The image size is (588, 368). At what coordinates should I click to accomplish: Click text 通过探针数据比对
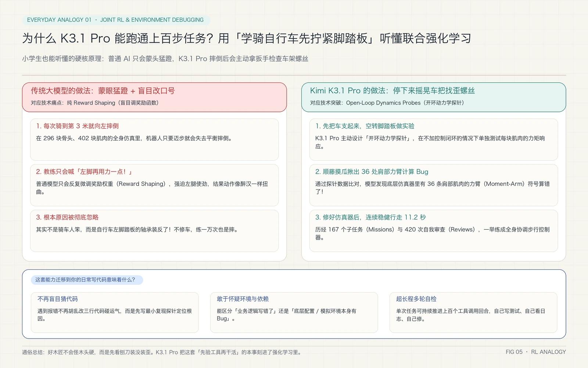(x=433, y=188)
